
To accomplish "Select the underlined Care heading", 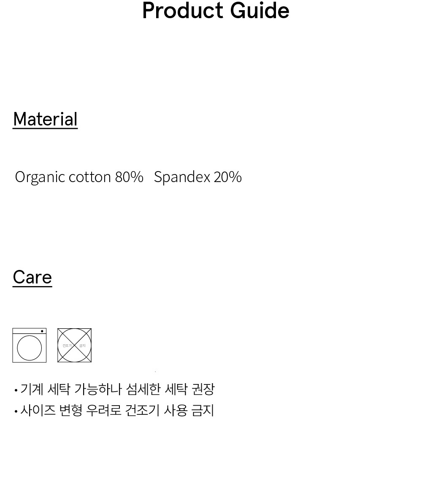I will 32,278.
